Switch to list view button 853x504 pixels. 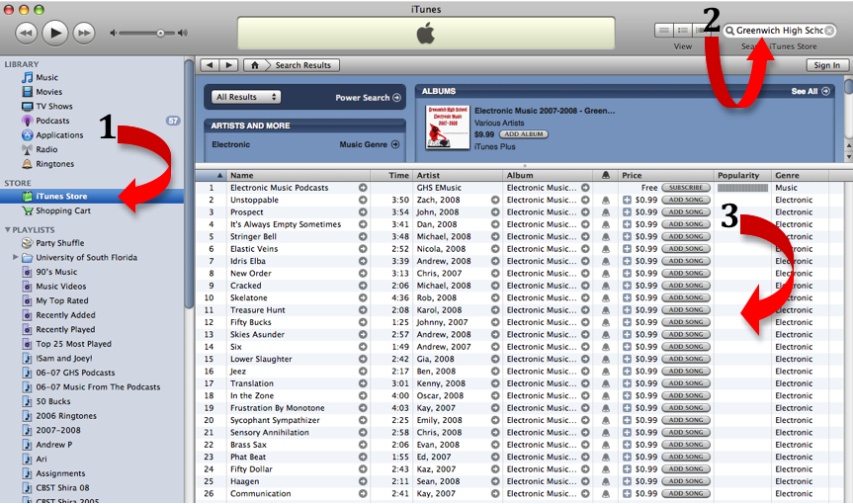pyautogui.click(x=664, y=31)
